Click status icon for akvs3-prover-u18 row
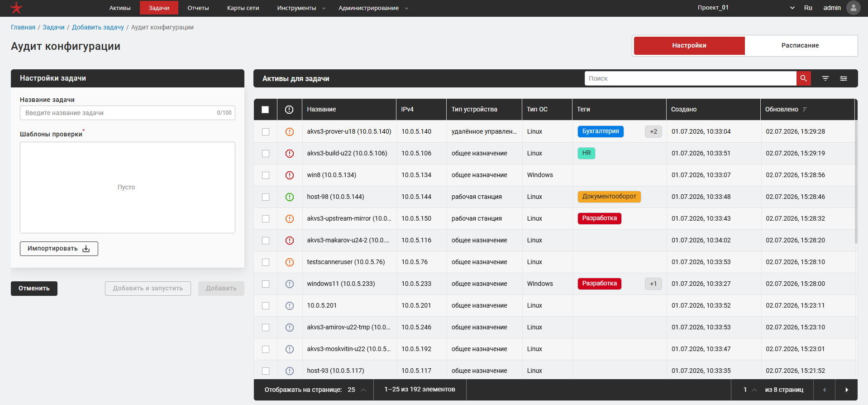The image size is (868, 405). coord(290,132)
